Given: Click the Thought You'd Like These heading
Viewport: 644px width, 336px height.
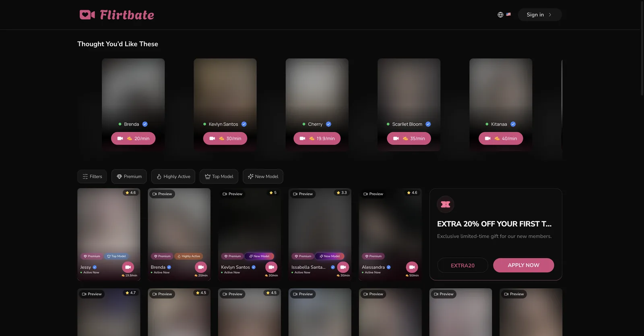Looking at the screenshot, I should pos(118,44).
